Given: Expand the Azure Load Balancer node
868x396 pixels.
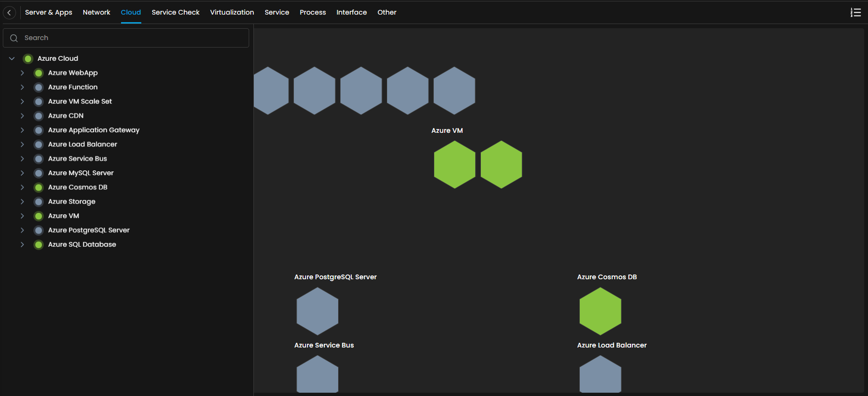Looking at the screenshot, I should (22, 145).
